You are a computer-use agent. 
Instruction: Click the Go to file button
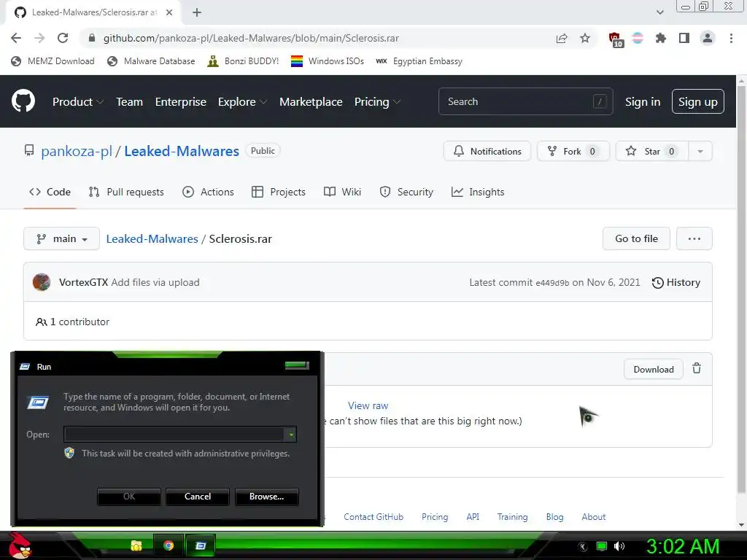point(636,238)
